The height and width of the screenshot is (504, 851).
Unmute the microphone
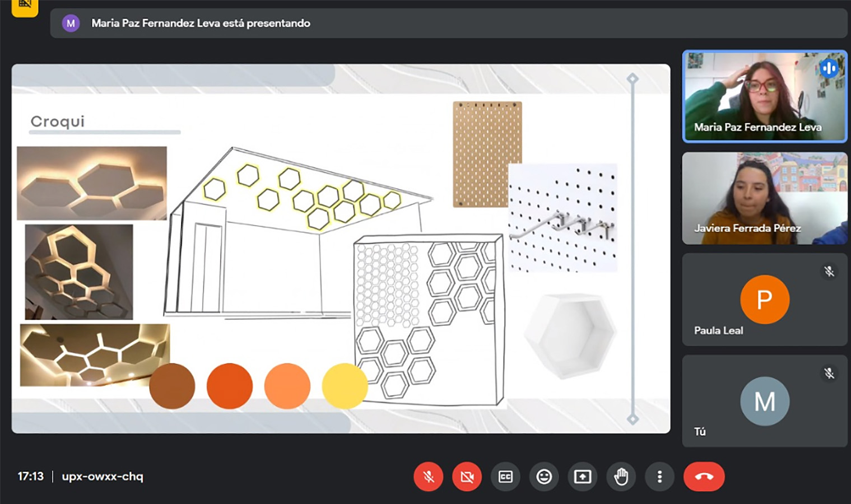[428, 477]
